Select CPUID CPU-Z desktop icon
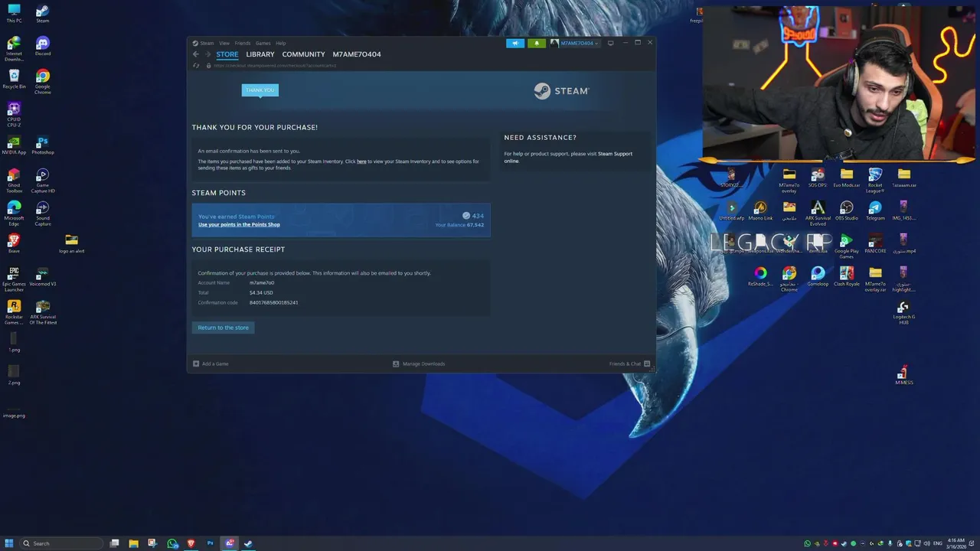Viewport: 980px width, 551px height. [x=14, y=114]
